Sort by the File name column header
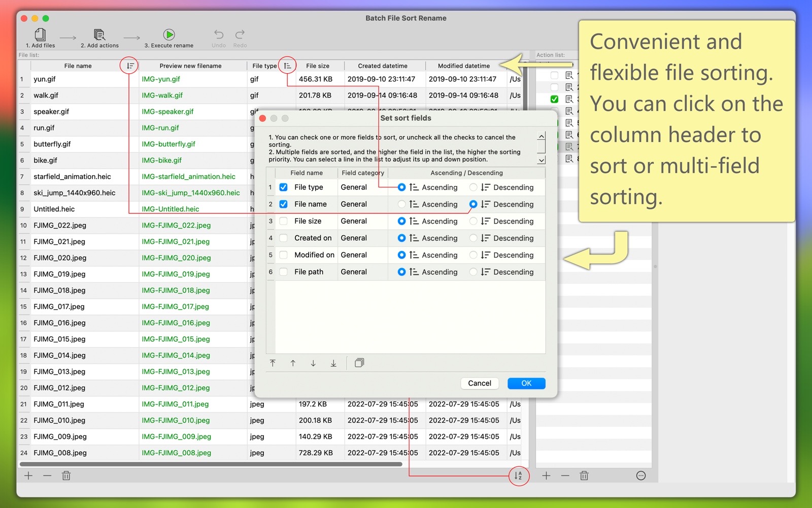Image resolution: width=812 pixels, height=508 pixels. coord(78,66)
